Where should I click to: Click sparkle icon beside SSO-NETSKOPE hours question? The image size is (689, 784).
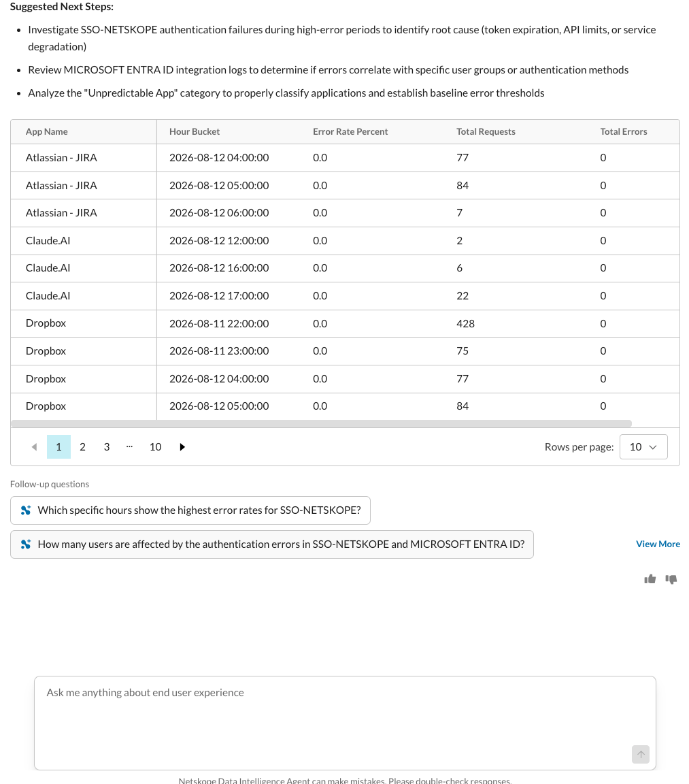coord(26,510)
